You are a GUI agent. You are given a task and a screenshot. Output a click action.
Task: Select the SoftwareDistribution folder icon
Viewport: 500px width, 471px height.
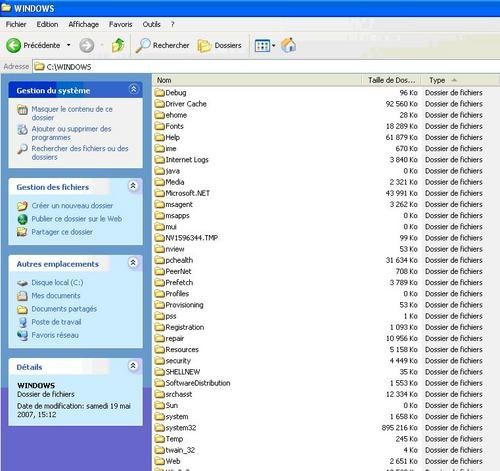coord(160,383)
